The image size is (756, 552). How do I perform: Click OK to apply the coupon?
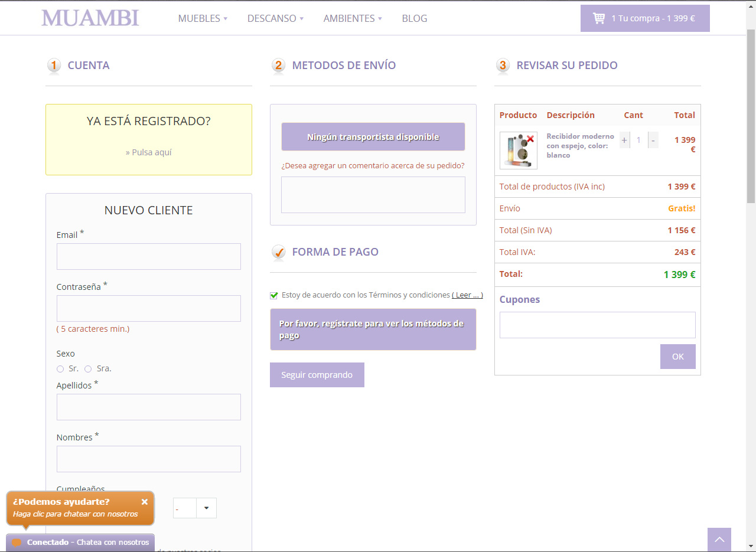coord(678,357)
